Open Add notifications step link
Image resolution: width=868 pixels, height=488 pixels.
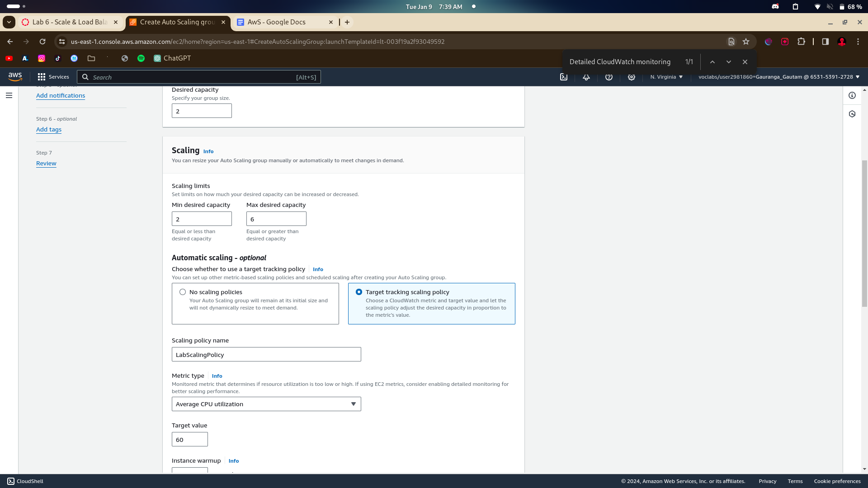(x=61, y=95)
